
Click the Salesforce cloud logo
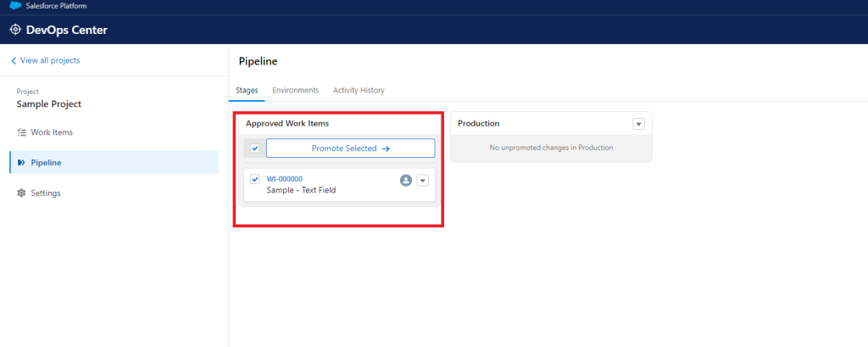(x=15, y=6)
